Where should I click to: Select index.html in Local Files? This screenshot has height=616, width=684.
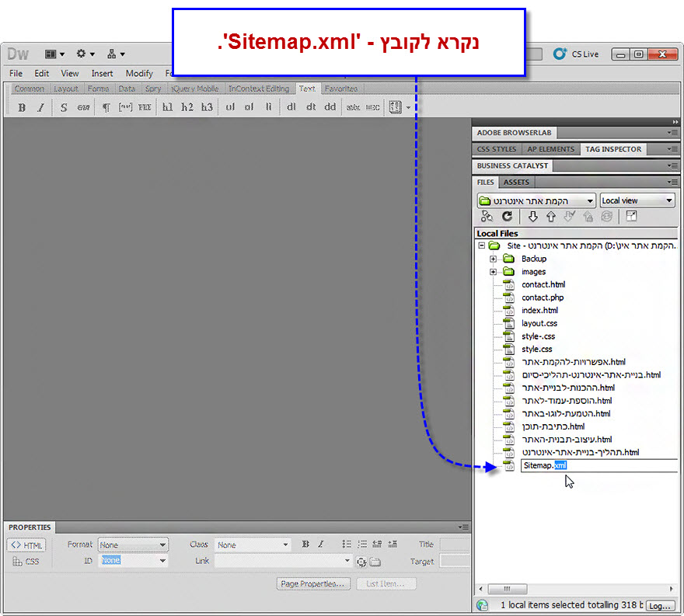coord(539,311)
